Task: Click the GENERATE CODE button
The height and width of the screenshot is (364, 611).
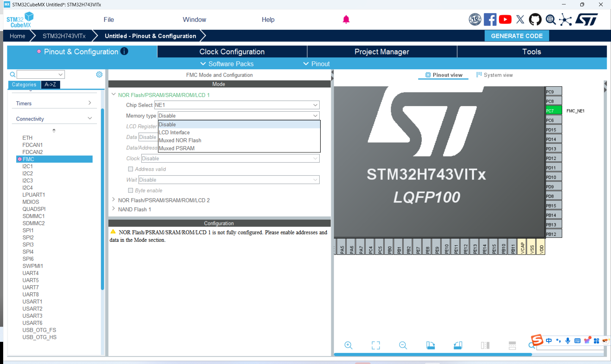Action: click(516, 36)
